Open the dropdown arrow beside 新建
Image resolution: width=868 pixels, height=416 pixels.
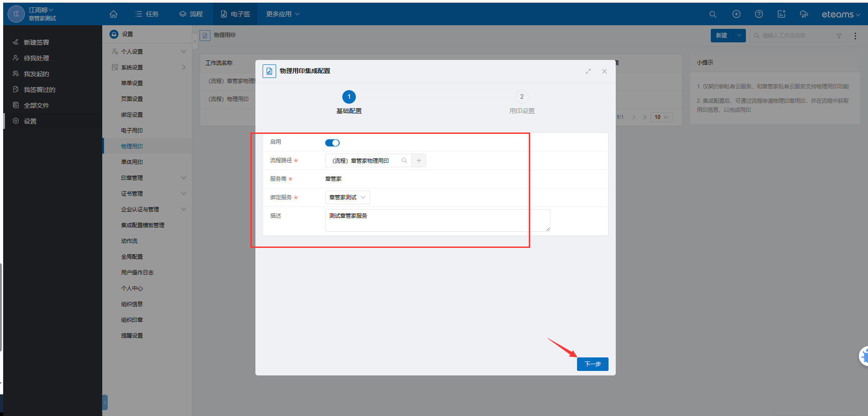[x=739, y=36]
